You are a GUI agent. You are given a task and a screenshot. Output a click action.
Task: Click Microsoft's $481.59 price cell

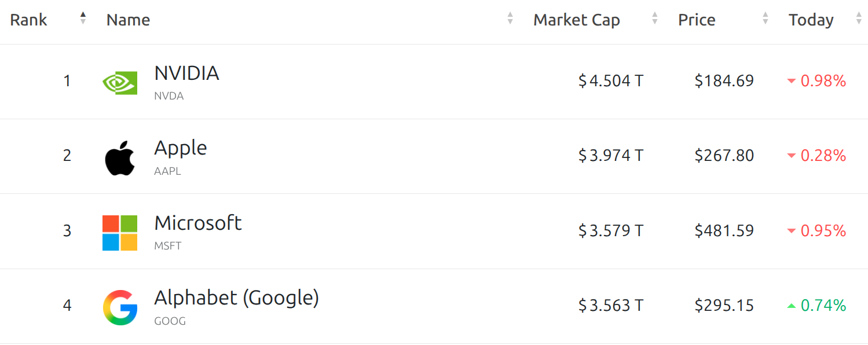724,231
